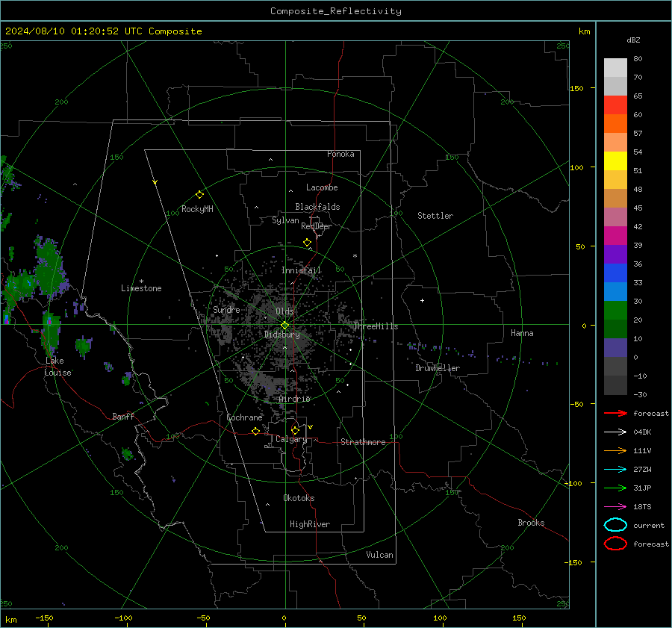The width and height of the screenshot is (672, 628).
Task: Click the RedDeer city label
Action: pos(317,226)
